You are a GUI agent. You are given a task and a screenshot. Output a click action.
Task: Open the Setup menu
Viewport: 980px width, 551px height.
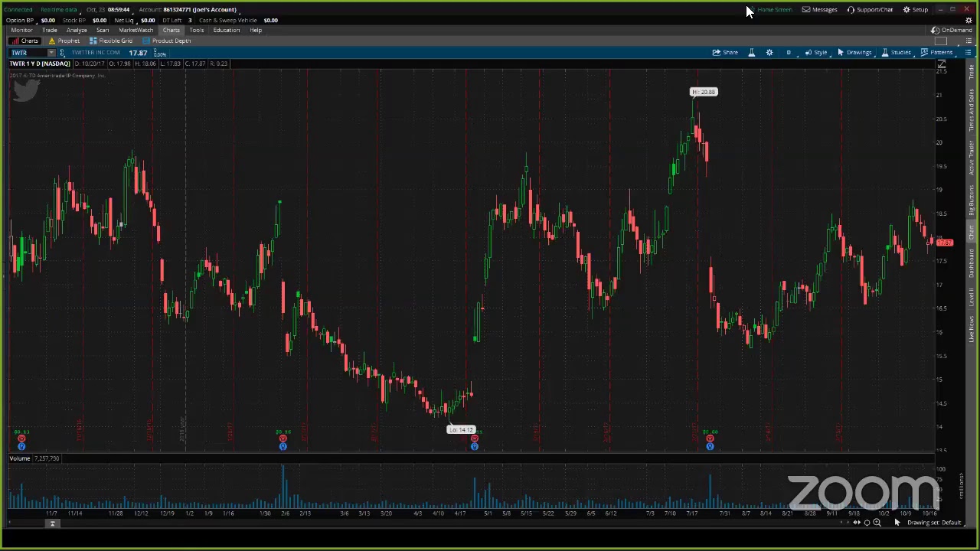click(916, 10)
